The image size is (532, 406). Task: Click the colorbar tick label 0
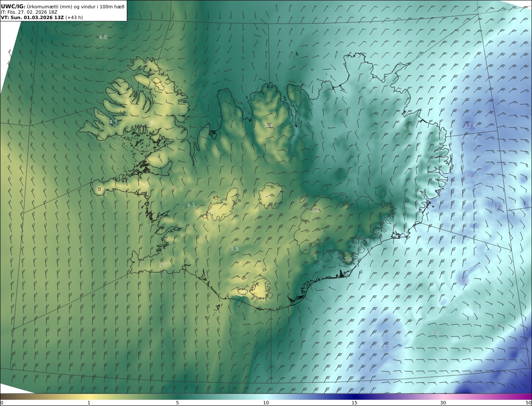[2, 403]
